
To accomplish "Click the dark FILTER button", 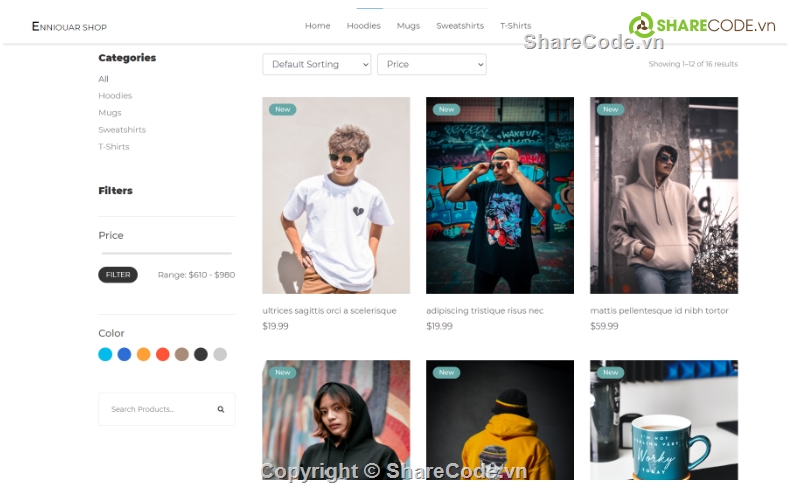I will coord(118,275).
